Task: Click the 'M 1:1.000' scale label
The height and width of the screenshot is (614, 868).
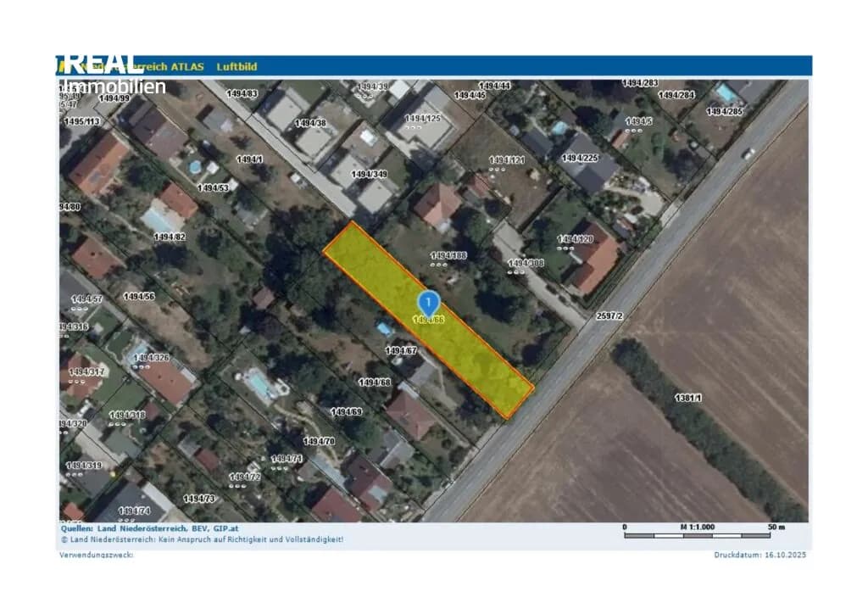Action: tap(698, 527)
